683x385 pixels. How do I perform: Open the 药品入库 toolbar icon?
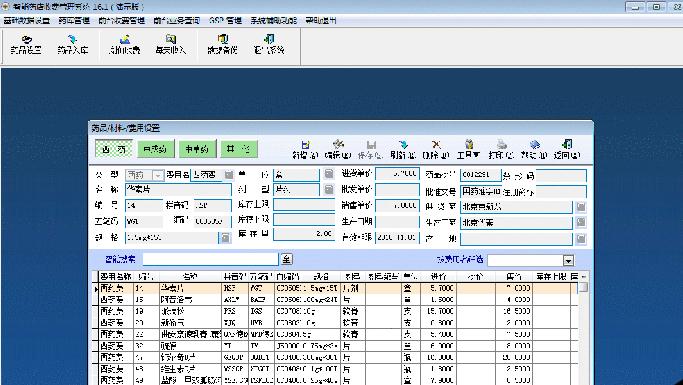click(x=72, y=45)
